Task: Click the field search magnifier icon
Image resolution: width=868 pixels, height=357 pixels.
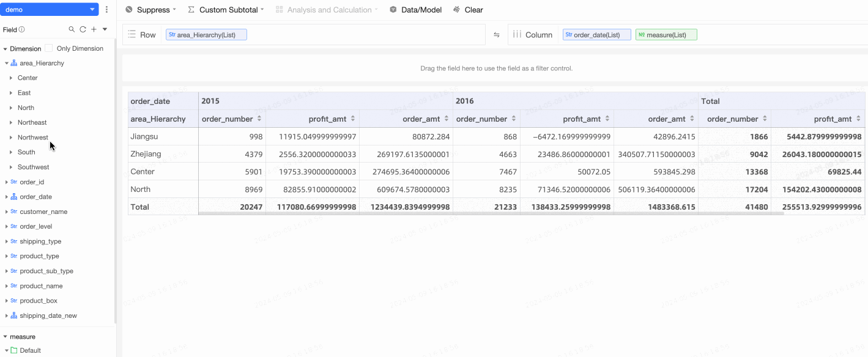Action: click(x=72, y=29)
